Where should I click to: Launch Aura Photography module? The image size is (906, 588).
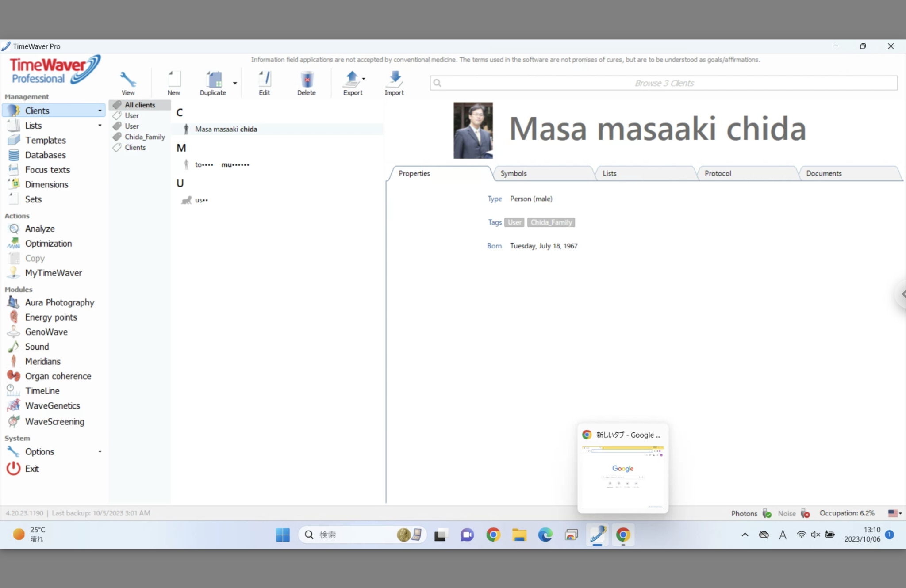click(x=59, y=302)
